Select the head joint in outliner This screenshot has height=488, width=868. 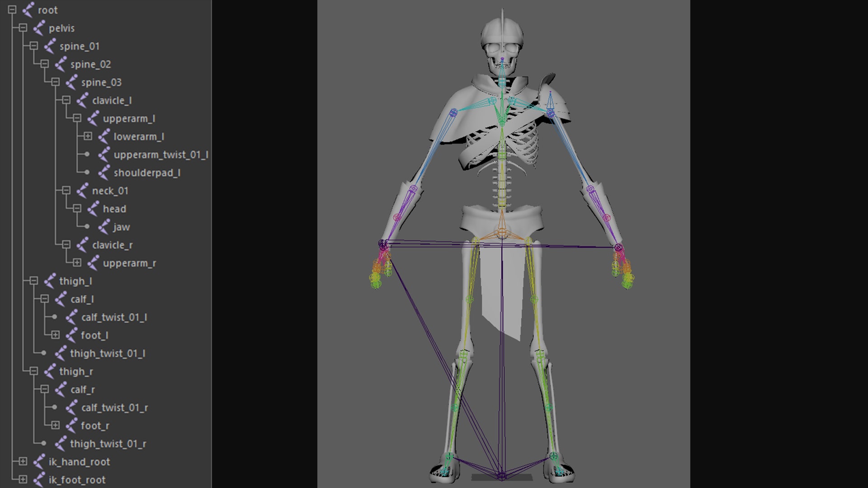(x=114, y=209)
